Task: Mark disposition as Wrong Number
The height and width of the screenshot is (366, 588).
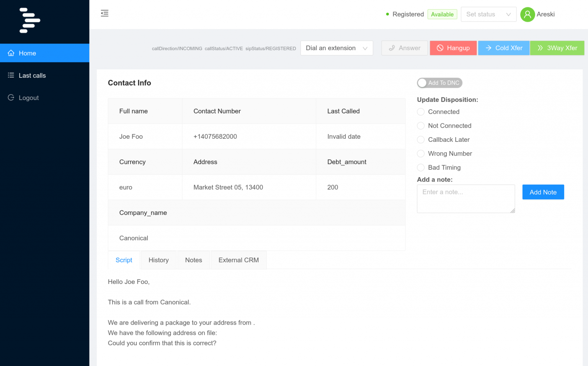Action: [420, 153]
